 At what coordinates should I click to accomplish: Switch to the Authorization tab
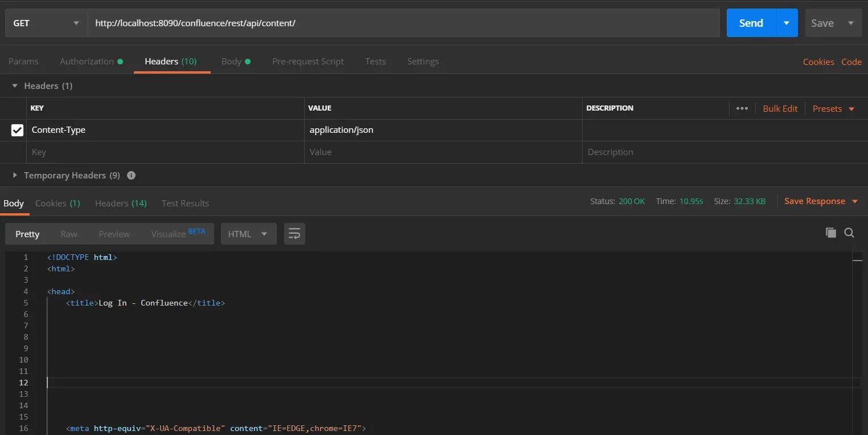tap(91, 61)
